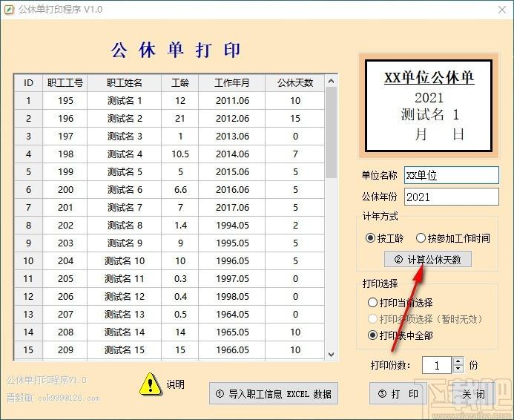Click the 测试名 4 name cell
The image size is (514, 420).
coord(125,154)
